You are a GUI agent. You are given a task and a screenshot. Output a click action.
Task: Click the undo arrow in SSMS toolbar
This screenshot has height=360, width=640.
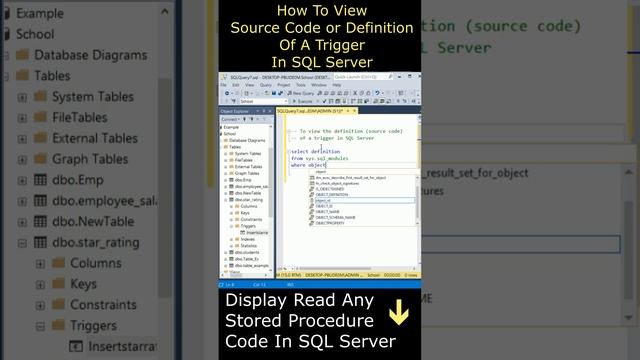click(x=378, y=93)
